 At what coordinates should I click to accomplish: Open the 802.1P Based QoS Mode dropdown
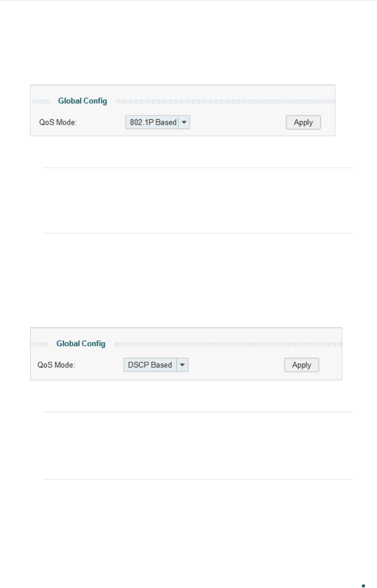click(x=157, y=122)
